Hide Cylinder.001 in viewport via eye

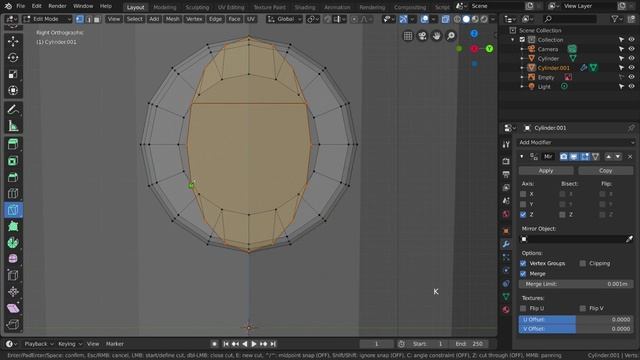click(631, 68)
